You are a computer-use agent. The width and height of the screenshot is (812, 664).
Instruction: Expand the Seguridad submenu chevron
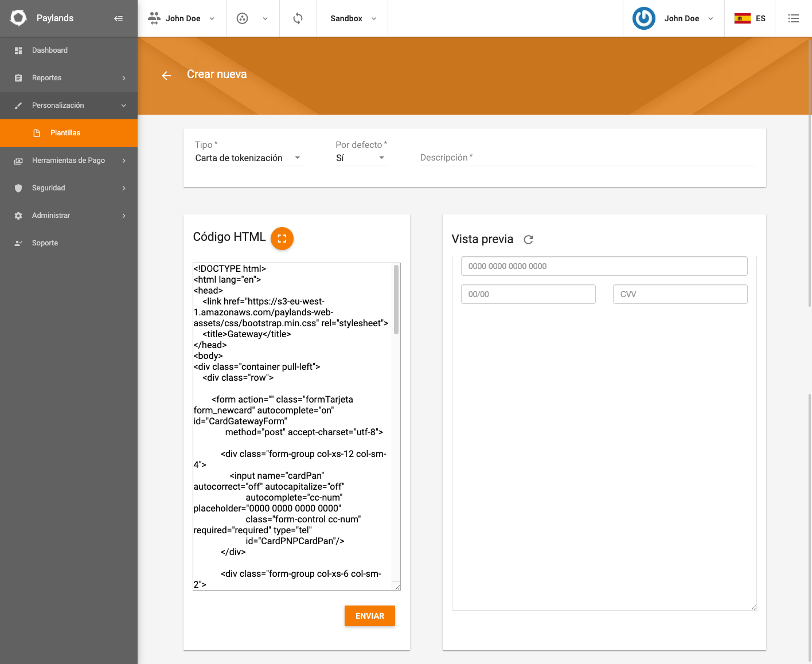pyautogui.click(x=124, y=188)
